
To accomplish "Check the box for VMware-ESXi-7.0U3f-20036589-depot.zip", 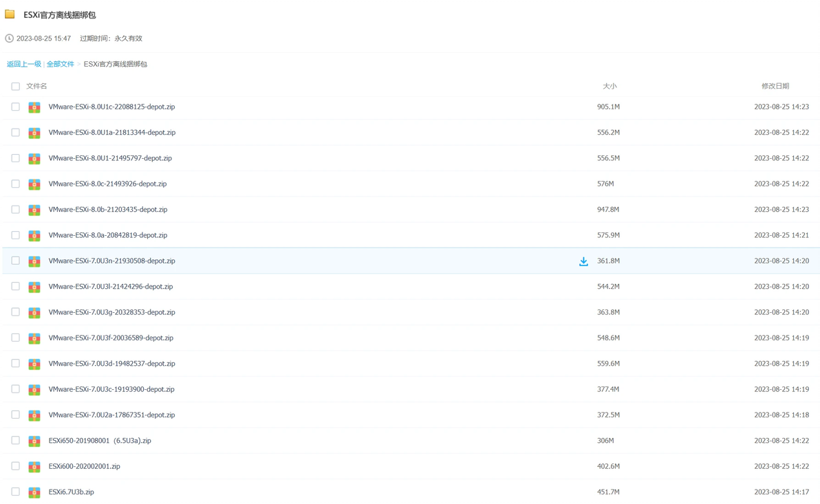I will [16, 338].
